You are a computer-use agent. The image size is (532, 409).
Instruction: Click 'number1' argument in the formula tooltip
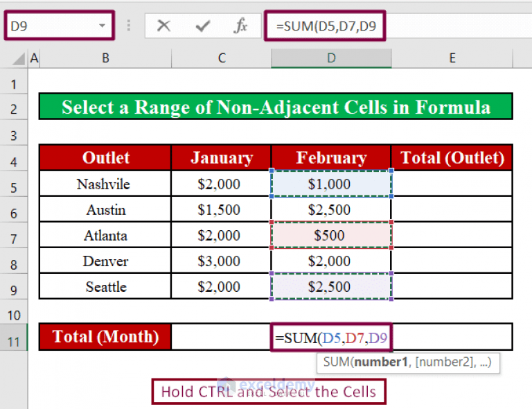coord(381,362)
